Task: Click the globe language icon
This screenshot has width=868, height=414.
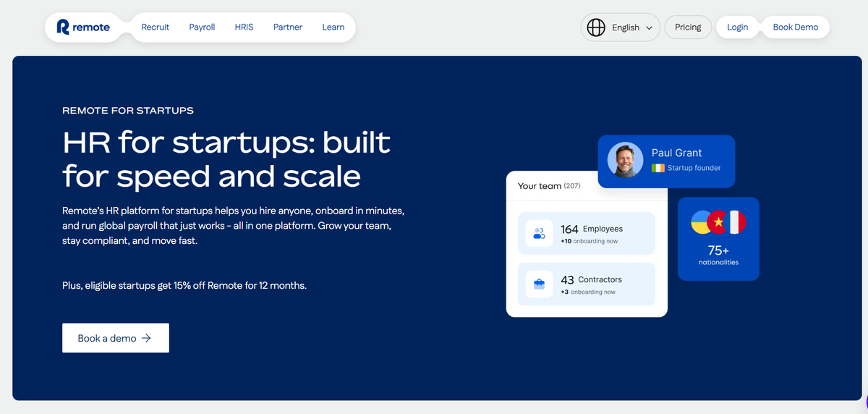Action: pyautogui.click(x=596, y=28)
